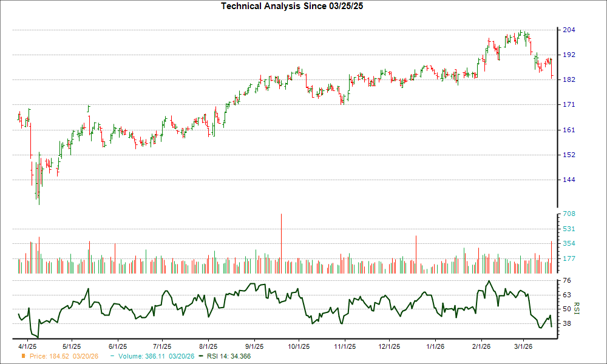Click the red volume spike at far right
607x364 pixels.
click(x=551, y=255)
